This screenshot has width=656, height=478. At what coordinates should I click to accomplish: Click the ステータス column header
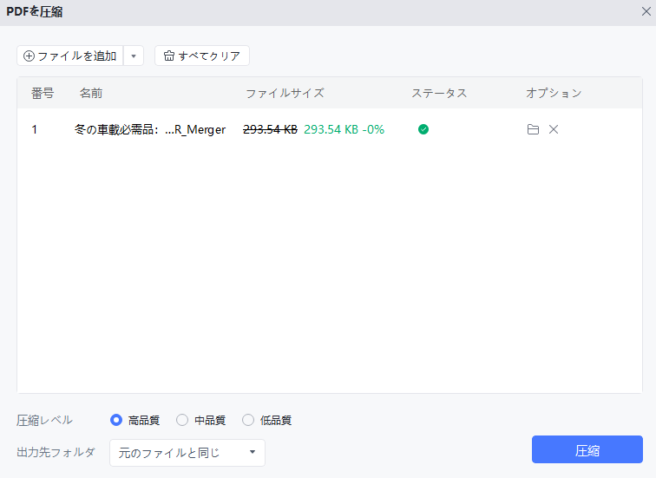(439, 93)
